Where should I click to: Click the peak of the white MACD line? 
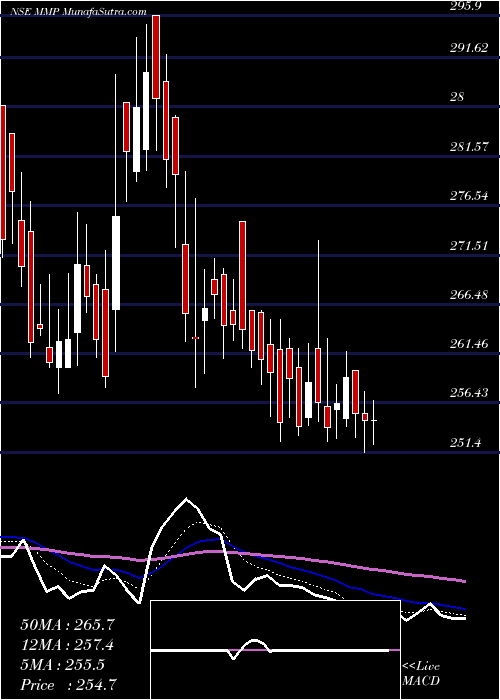coord(187,498)
